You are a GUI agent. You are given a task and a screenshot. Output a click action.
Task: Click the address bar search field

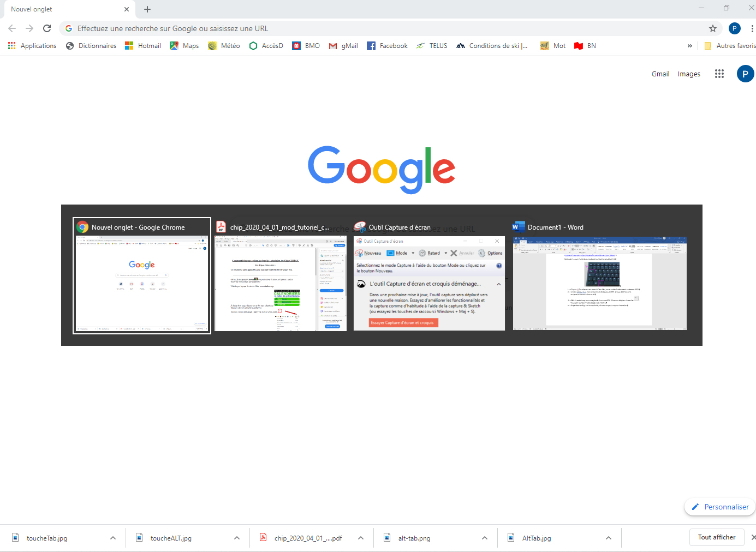pyautogui.click(x=382, y=28)
